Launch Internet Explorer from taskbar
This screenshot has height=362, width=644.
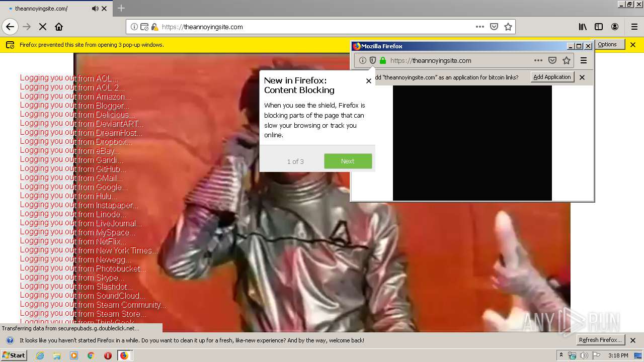(x=40, y=355)
